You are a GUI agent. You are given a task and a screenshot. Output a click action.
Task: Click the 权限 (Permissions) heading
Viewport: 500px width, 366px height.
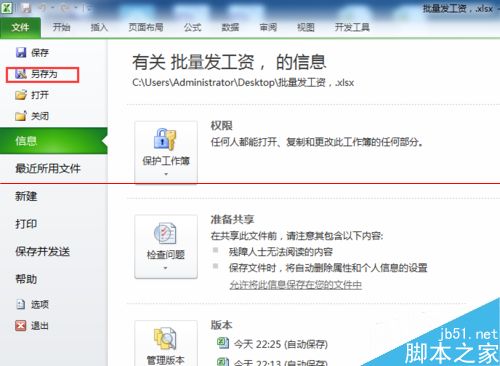tap(222, 126)
